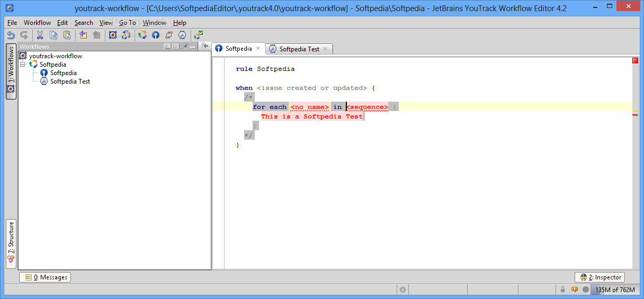The image size is (644, 299).
Task: Open the View menu
Action: 106,23
